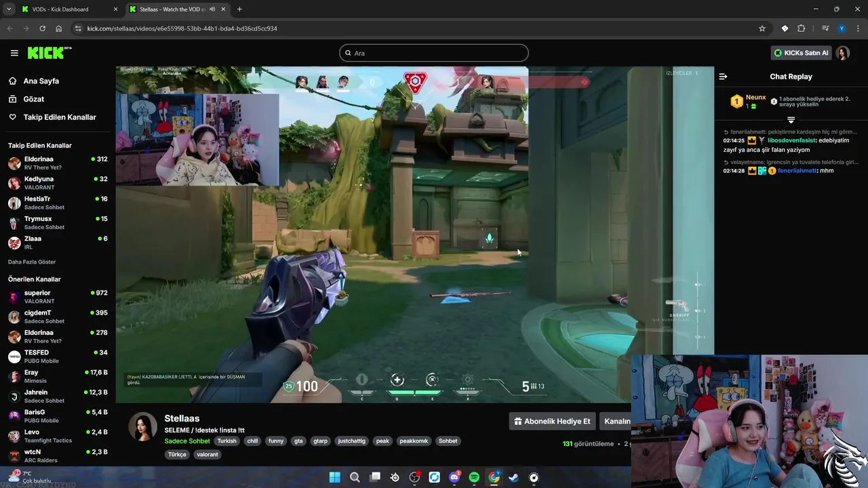The width and height of the screenshot is (868, 488).
Task: Open recommended channel TESFED
Action: (x=58, y=357)
